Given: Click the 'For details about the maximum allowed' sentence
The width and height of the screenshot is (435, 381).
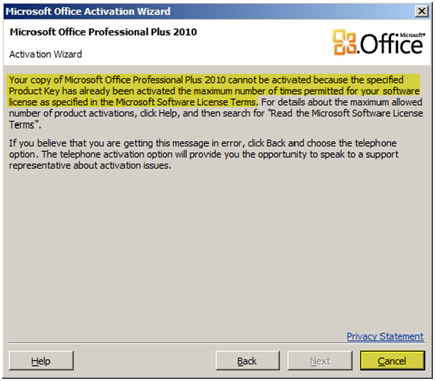Looking at the screenshot, I should tap(216, 113).
